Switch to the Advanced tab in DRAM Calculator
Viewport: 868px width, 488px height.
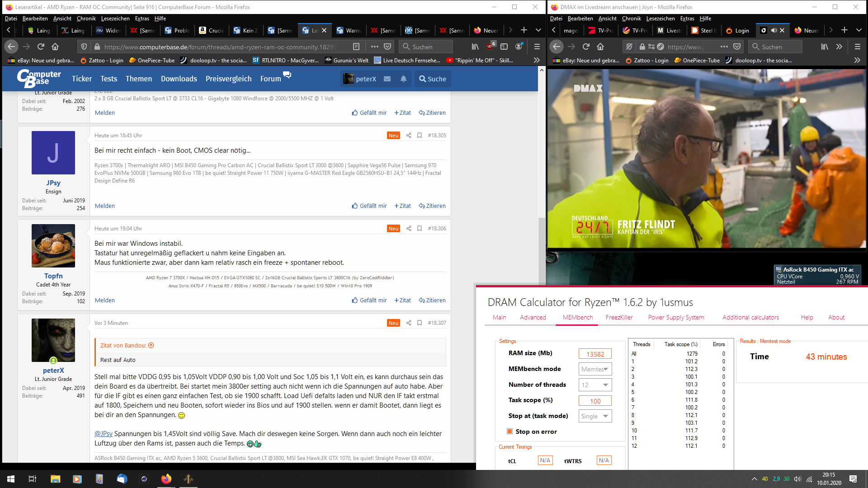click(x=533, y=317)
